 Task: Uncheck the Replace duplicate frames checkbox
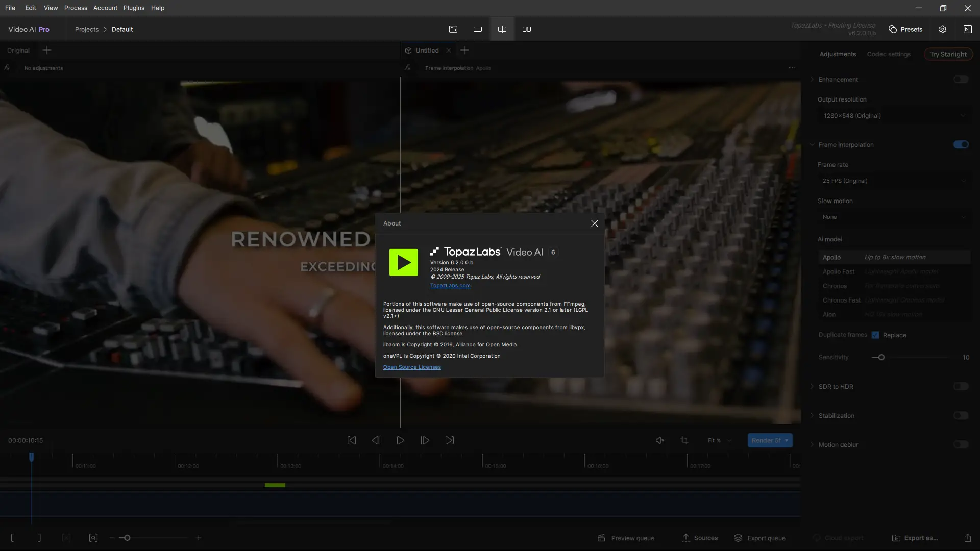[x=875, y=335]
